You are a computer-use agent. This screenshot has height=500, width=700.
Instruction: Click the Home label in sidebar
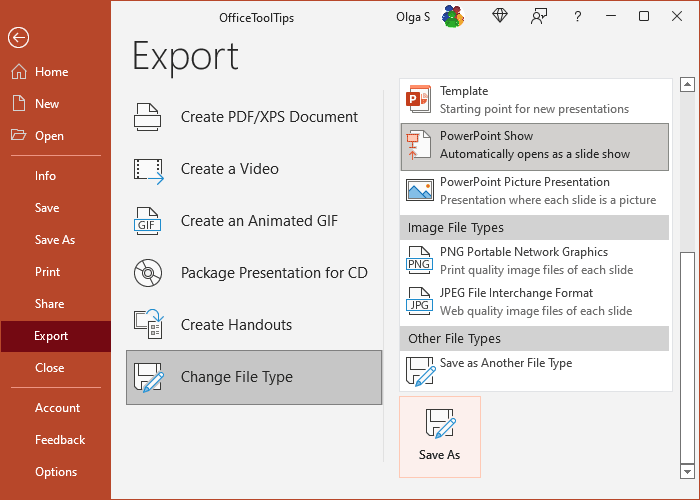click(52, 72)
